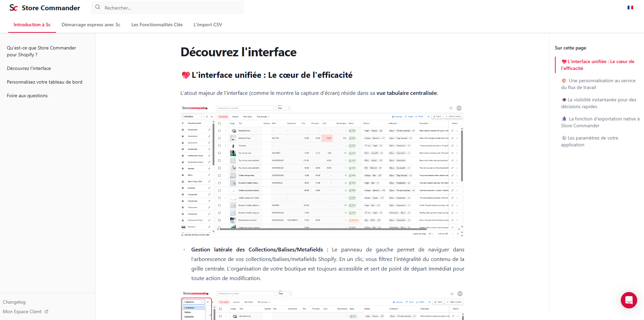Viewport: 644px width, 320px height.
Task: Click the French flag language icon
Action: pyautogui.click(x=630, y=8)
